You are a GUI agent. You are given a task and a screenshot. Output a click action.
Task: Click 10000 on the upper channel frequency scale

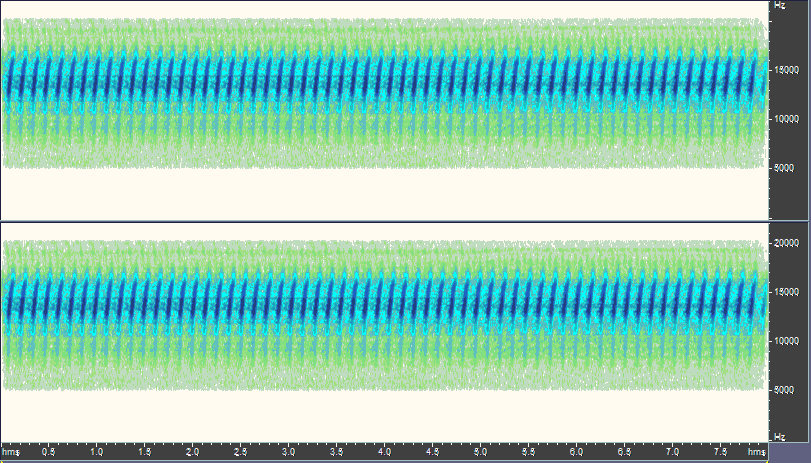[x=786, y=119]
